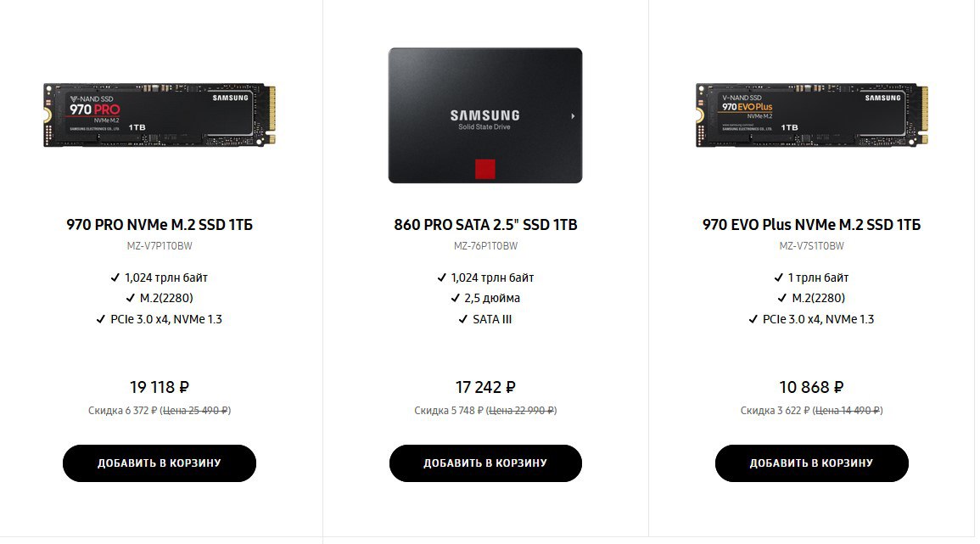This screenshot has height=544, width=980.
Task: Add the 970 PRO SSD to cart
Action: pyautogui.click(x=160, y=463)
